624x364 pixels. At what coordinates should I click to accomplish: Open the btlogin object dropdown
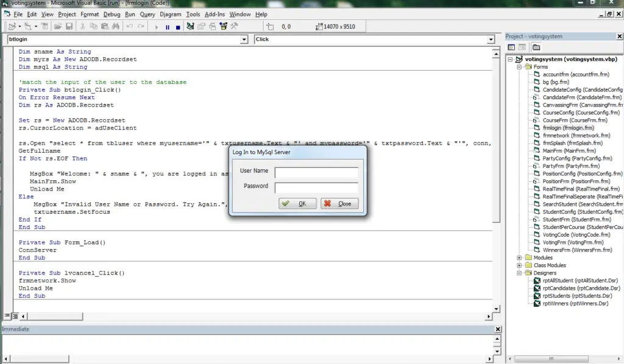(x=243, y=40)
